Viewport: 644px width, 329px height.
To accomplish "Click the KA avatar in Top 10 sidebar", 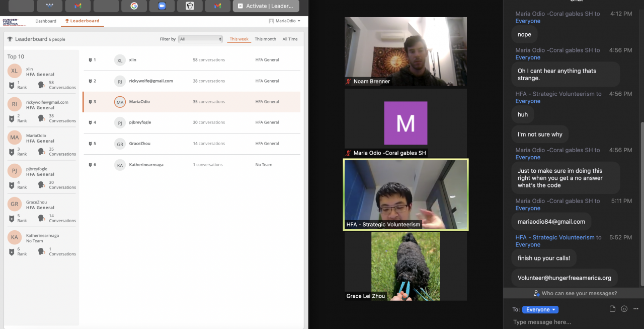I will click(15, 237).
